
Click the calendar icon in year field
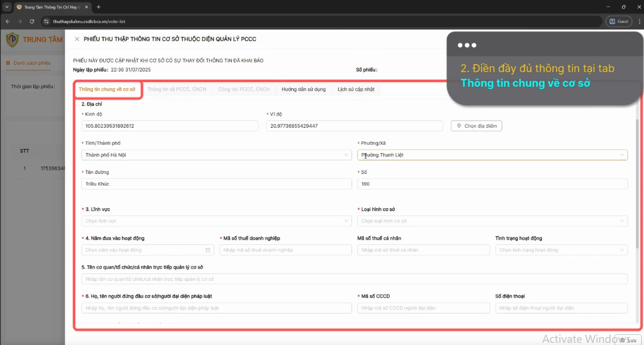click(208, 250)
